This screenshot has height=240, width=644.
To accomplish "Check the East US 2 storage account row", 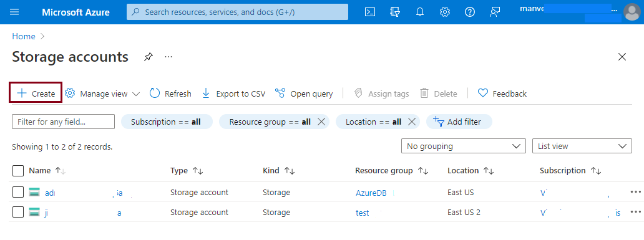I will (18, 212).
